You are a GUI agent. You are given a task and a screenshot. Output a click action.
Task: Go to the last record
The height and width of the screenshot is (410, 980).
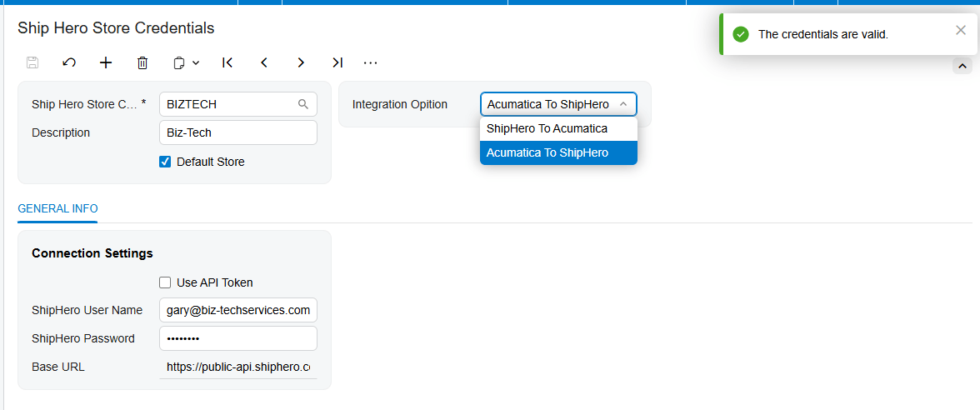(337, 62)
